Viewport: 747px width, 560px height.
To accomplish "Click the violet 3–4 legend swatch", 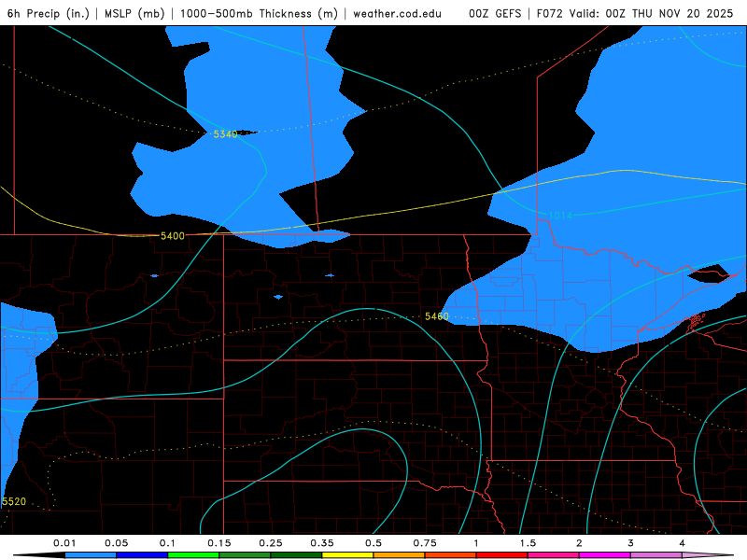I will [x=656, y=555].
